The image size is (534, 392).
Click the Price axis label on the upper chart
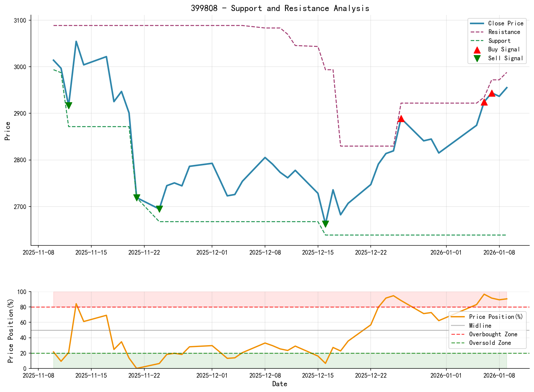(x=8, y=132)
